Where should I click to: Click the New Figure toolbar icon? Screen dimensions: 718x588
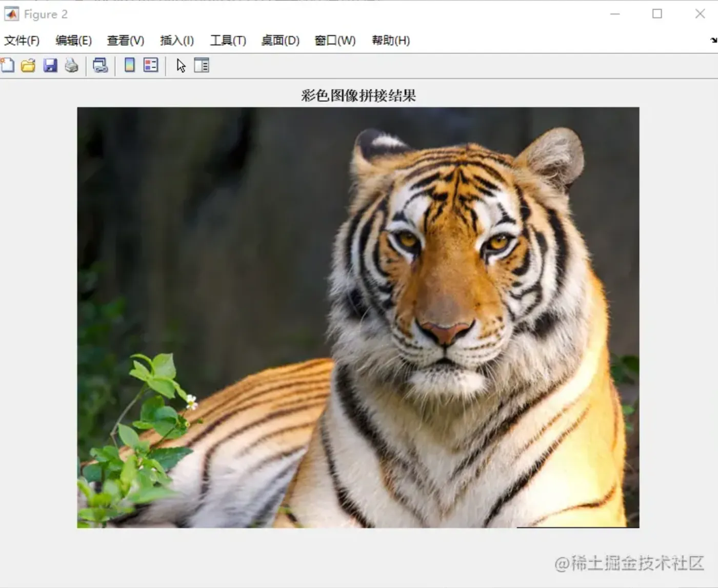(x=7, y=65)
